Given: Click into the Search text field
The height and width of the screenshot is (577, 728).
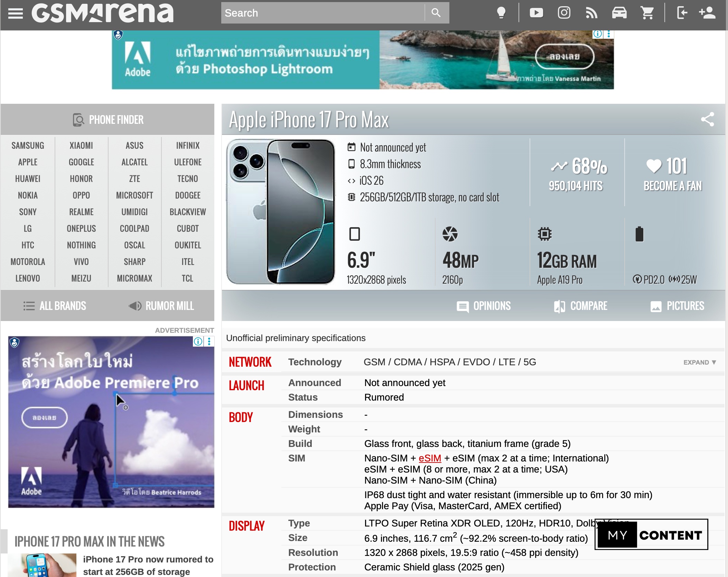Looking at the screenshot, I should pos(321,13).
